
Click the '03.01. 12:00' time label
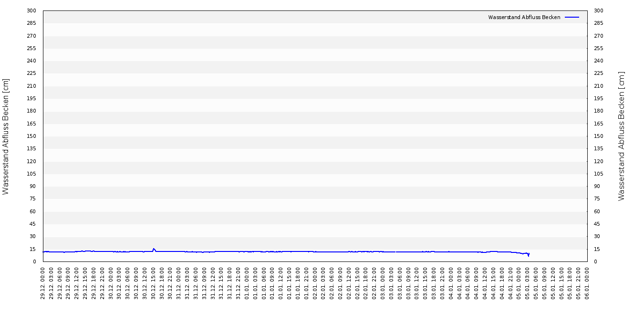[x=417, y=283]
